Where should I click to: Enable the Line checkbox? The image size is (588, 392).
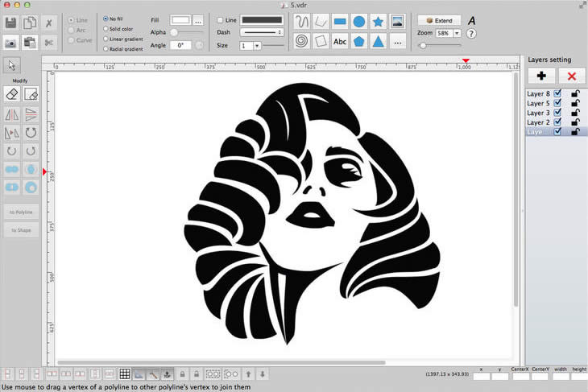[220, 20]
